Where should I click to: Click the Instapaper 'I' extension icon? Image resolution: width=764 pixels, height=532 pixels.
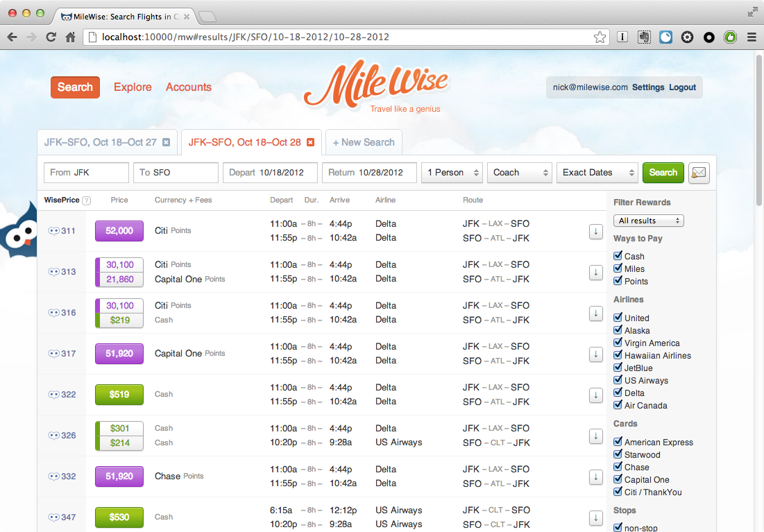click(622, 37)
